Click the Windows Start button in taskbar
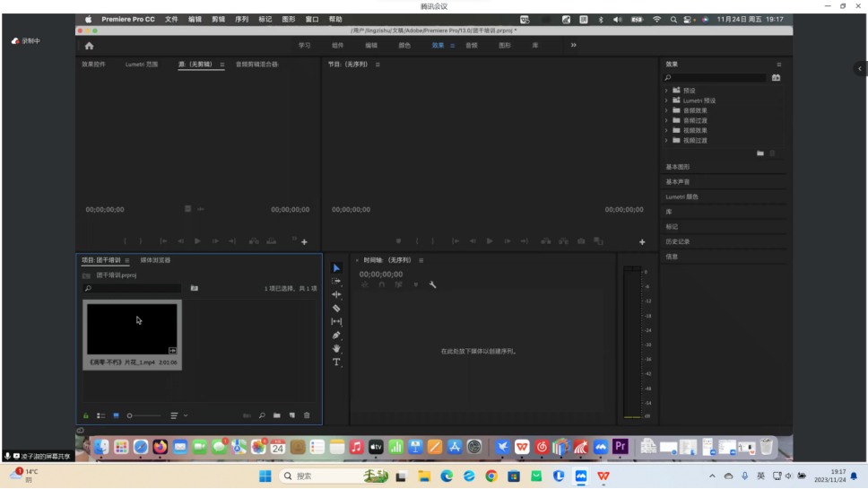The height and width of the screenshot is (489, 868). [265, 476]
